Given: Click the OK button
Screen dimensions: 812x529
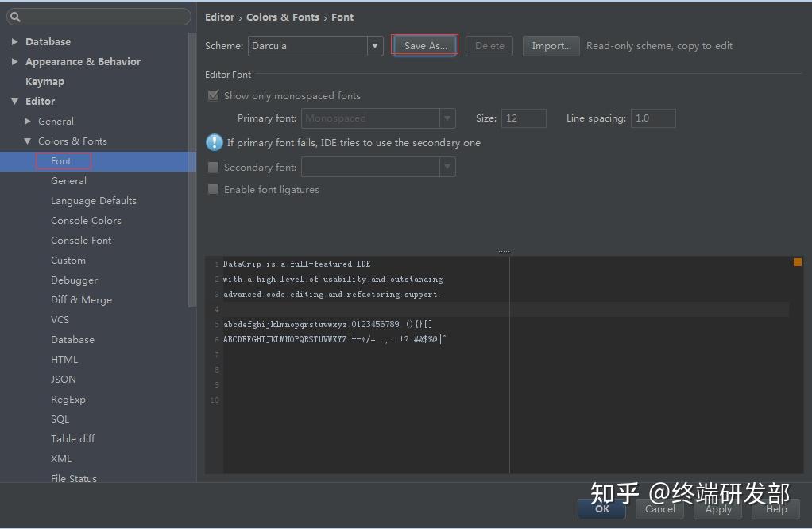Looking at the screenshot, I should click(x=601, y=509).
